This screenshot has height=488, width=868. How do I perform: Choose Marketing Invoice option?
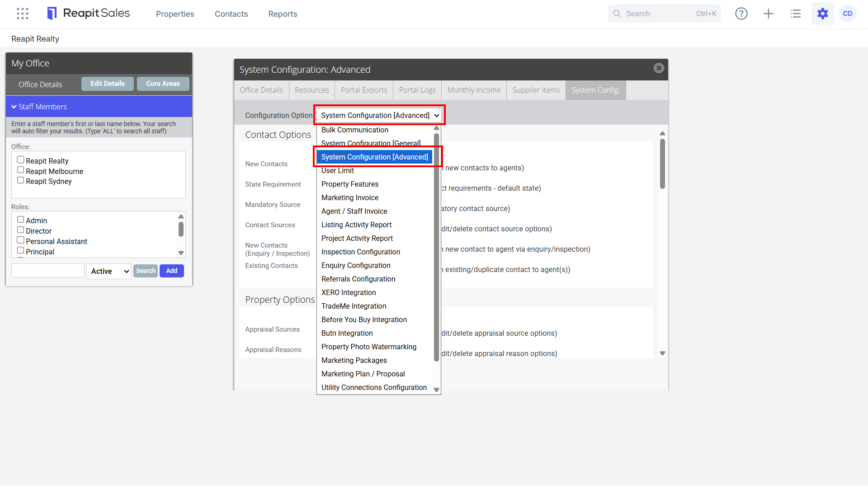coord(375,197)
